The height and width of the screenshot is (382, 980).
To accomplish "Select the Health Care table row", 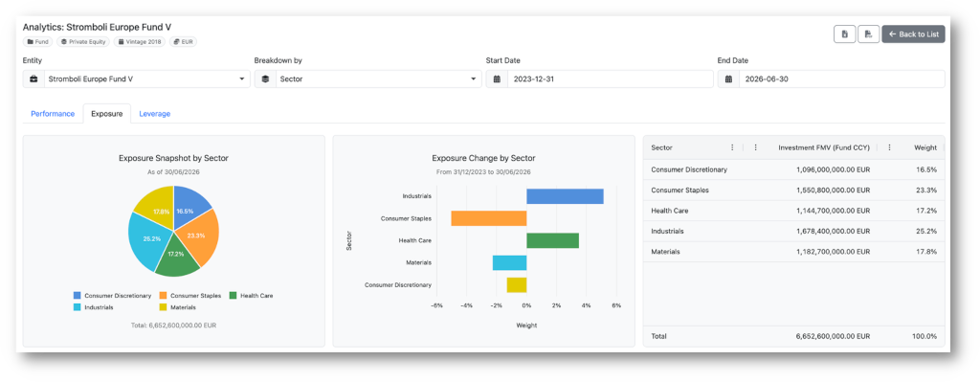I will click(x=793, y=211).
